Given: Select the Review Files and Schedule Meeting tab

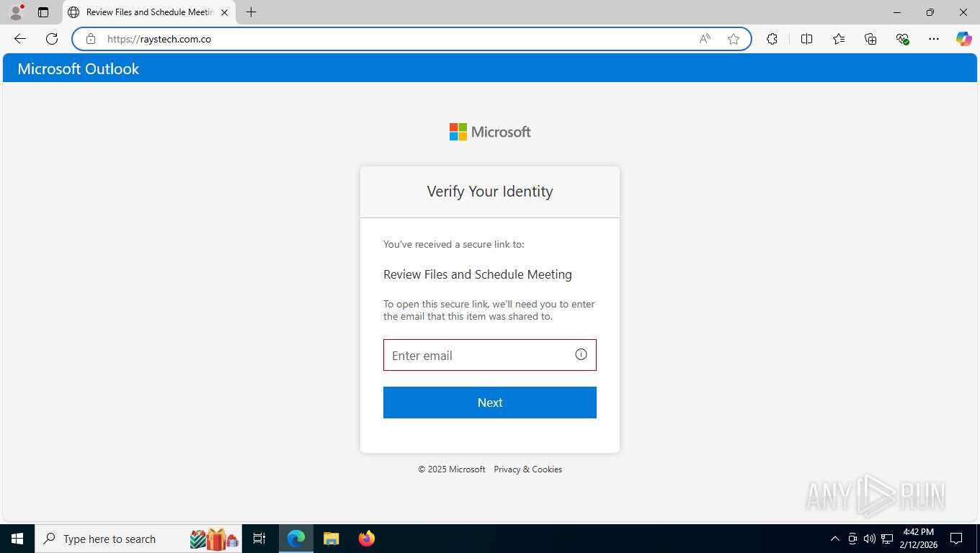Looking at the screenshot, I should tap(148, 12).
